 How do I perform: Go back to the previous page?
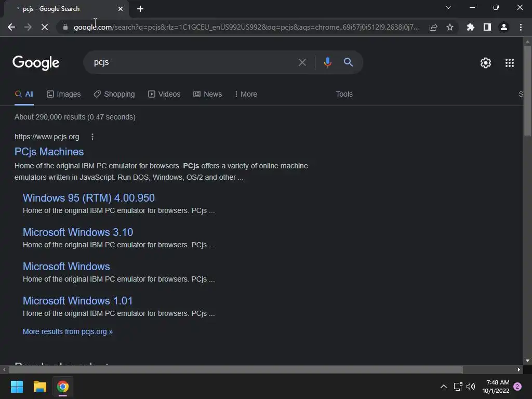click(x=11, y=27)
